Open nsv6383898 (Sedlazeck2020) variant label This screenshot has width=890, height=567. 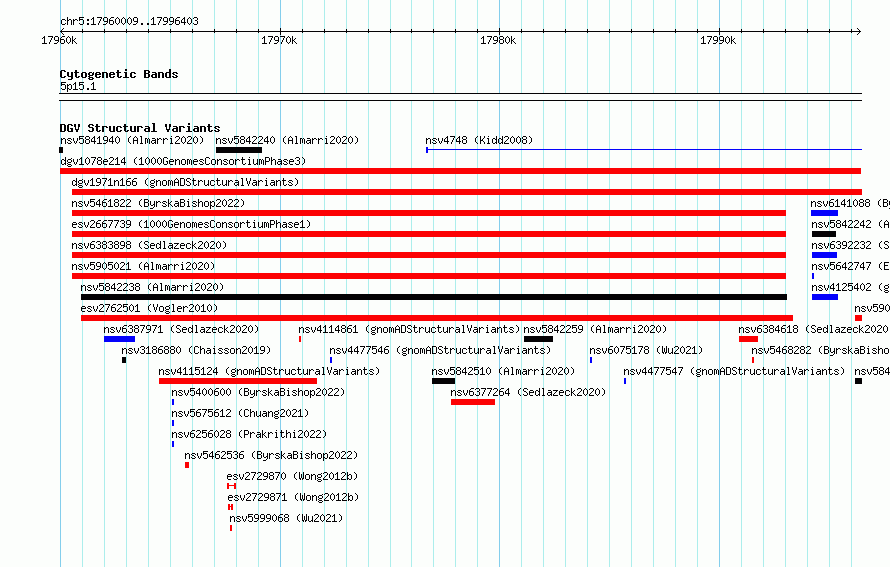click(x=149, y=245)
